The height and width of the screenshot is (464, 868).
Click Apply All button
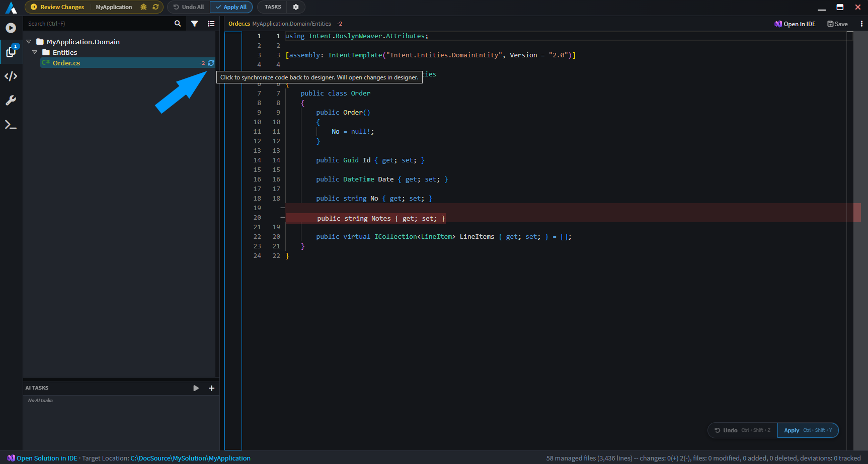click(231, 7)
